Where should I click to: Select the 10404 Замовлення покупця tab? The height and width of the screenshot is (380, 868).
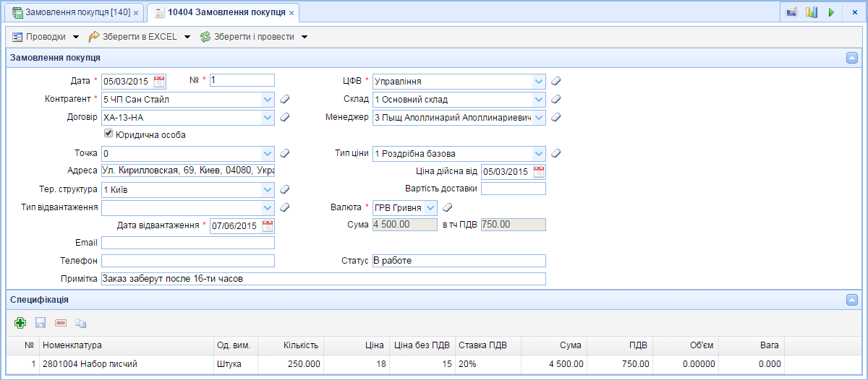(x=223, y=13)
